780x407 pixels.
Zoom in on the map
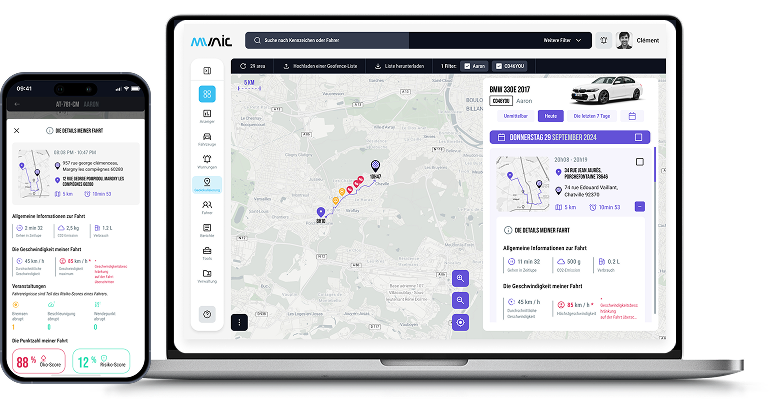(460, 278)
